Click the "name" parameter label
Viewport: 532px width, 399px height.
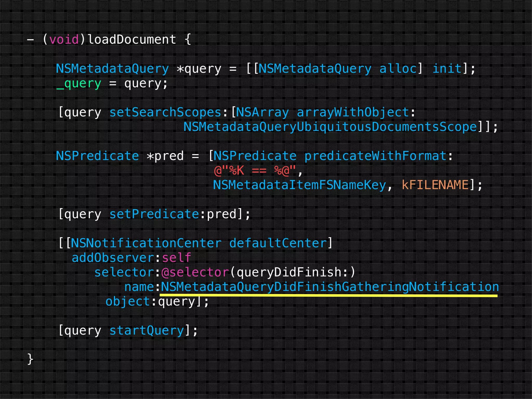tap(139, 287)
